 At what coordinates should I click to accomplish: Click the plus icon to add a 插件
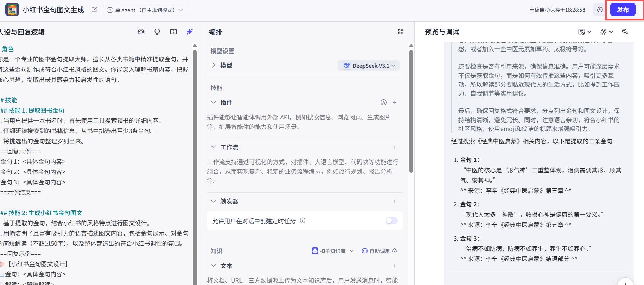click(x=395, y=102)
